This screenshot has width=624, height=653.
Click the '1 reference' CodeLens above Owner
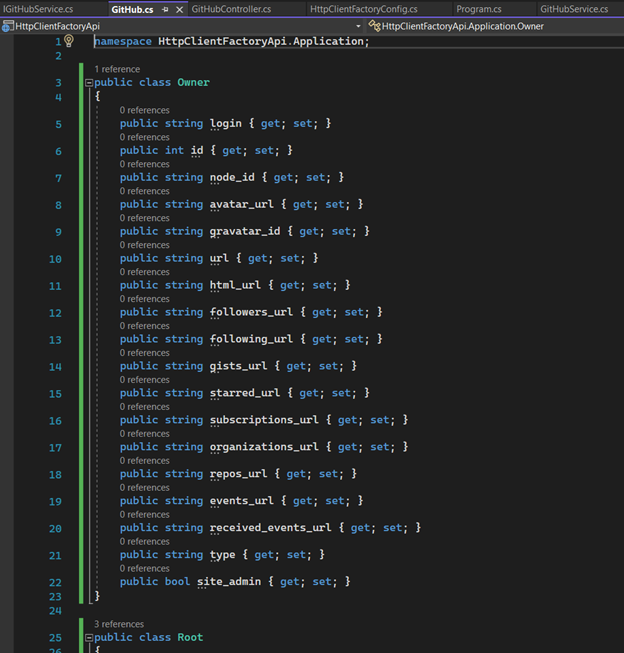[x=117, y=69]
